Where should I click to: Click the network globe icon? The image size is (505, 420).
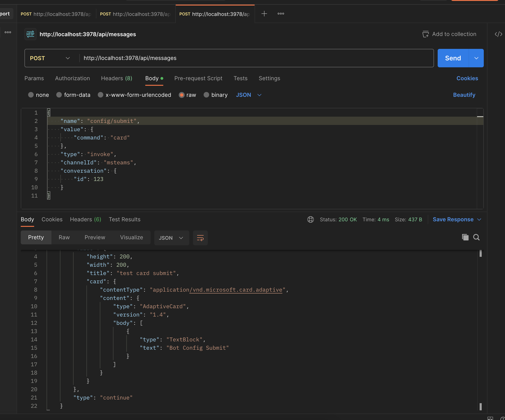(x=310, y=219)
